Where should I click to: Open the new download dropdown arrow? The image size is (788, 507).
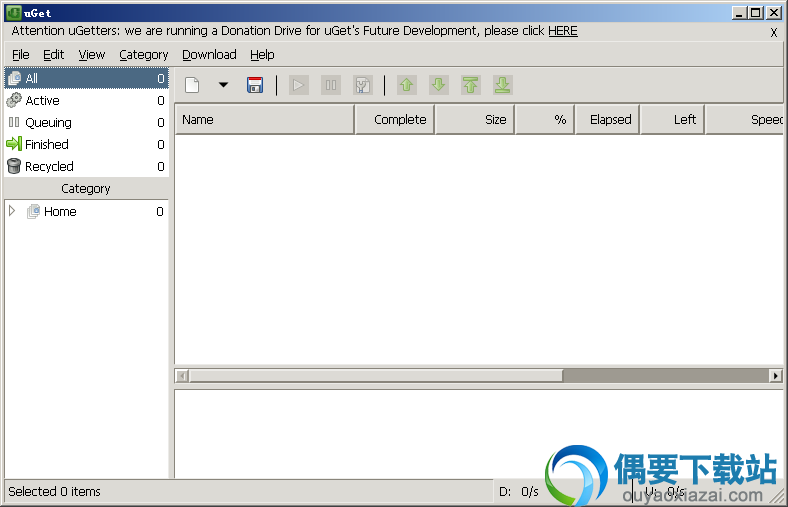point(224,85)
